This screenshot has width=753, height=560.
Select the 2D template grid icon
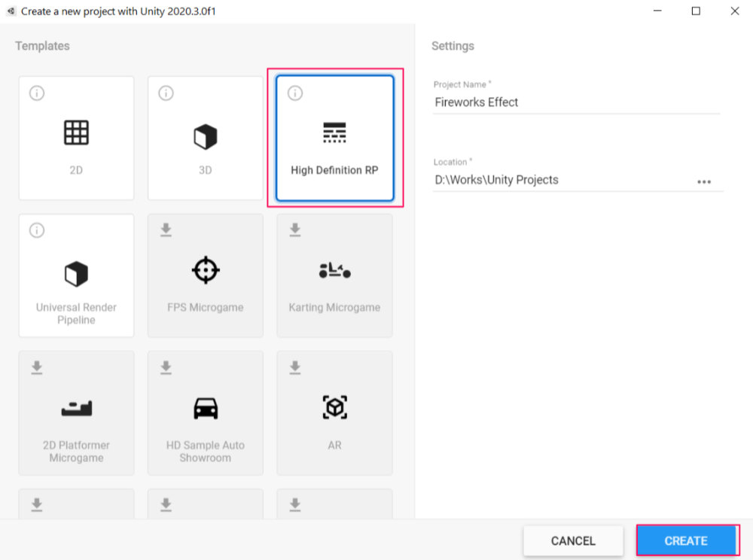click(76, 132)
